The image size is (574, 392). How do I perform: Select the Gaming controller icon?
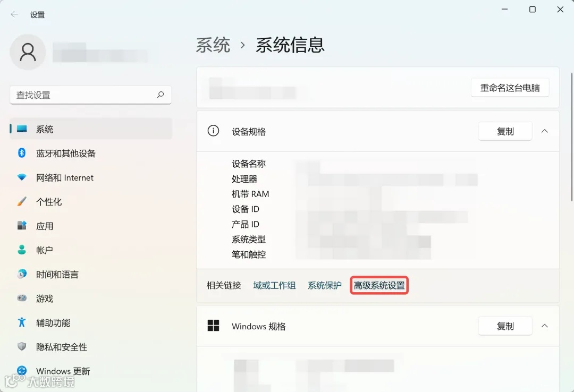coord(22,299)
